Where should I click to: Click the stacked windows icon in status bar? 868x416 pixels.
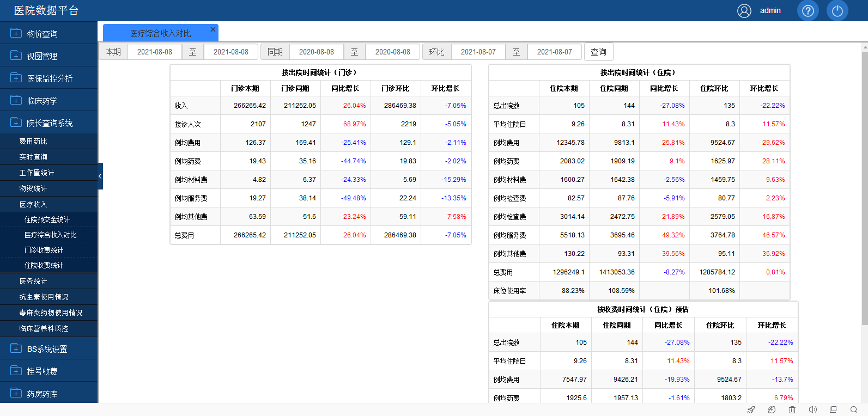pyautogui.click(x=833, y=409)
